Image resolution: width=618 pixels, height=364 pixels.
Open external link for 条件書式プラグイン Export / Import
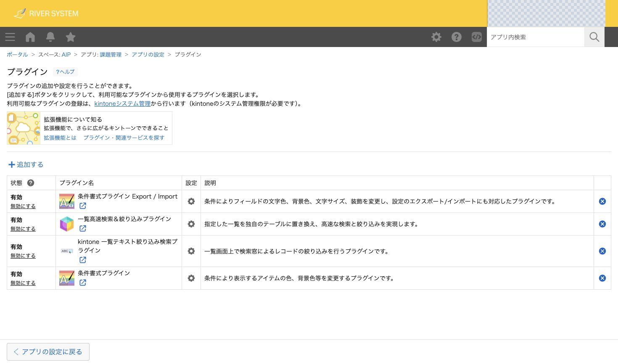tap(83, 206)
